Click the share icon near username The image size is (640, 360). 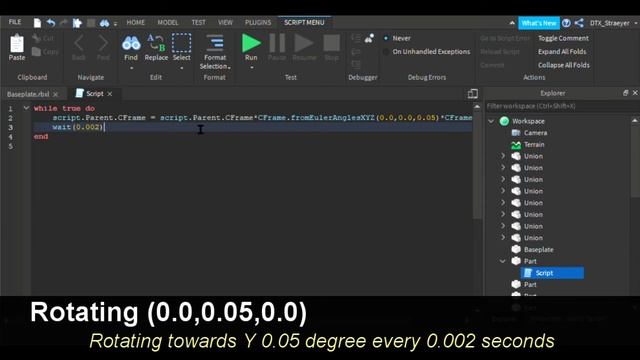(x=579, y=23)
